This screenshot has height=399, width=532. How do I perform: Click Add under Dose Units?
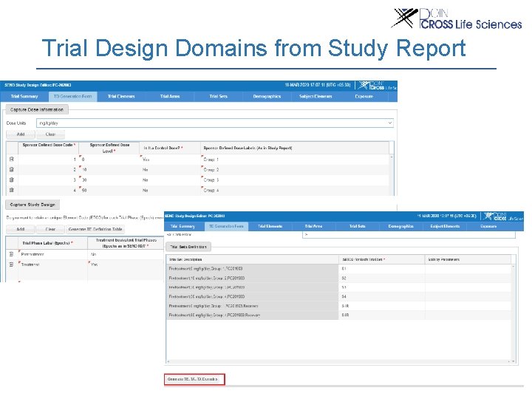21,134
